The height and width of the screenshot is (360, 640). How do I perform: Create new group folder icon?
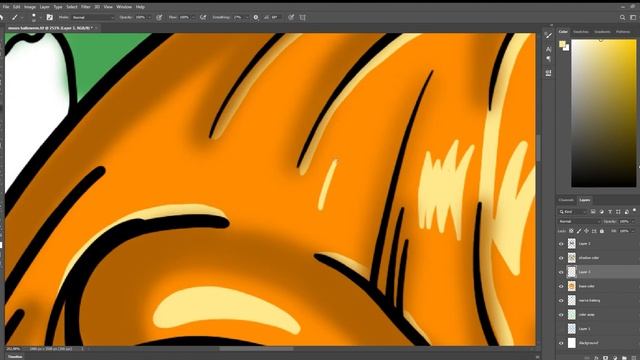tap(624, 358)
